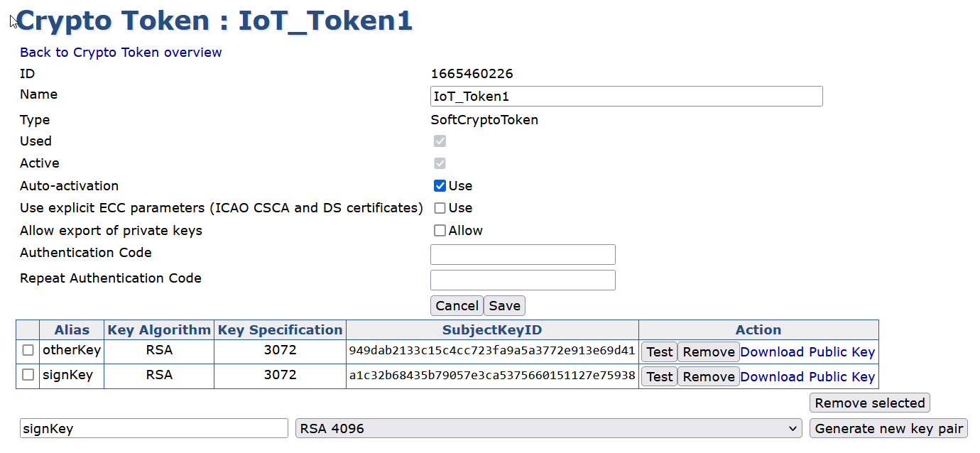The width and height of the screenshot is (980, 453).
Task: Select the otherKey row checkbox
Action: pos(28,350)
